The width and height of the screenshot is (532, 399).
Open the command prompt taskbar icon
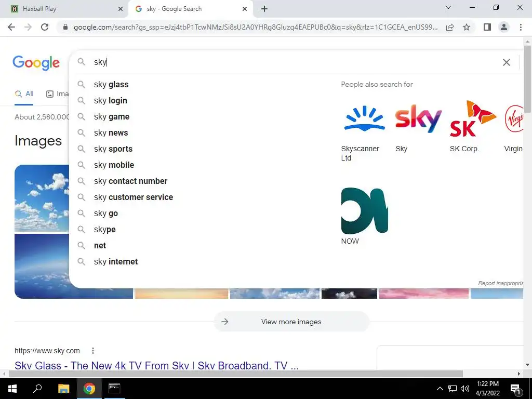[x=114, y=389]
